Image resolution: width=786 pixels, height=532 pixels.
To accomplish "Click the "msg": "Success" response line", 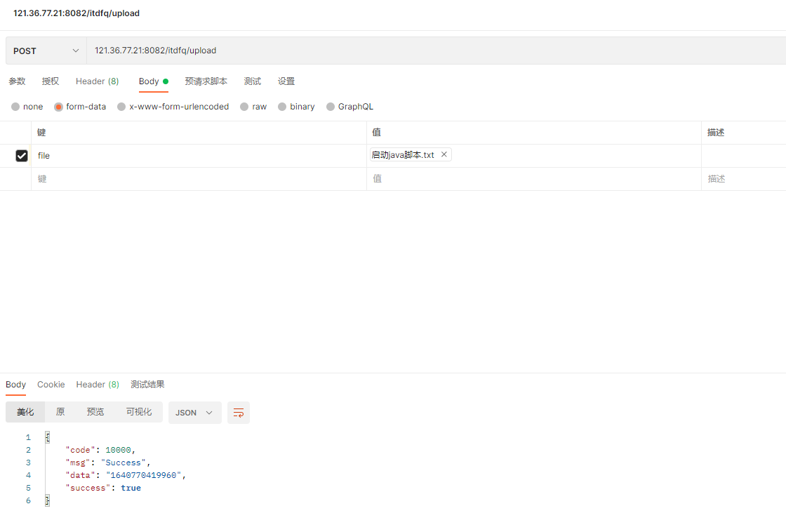I will [x=108, y=463].
